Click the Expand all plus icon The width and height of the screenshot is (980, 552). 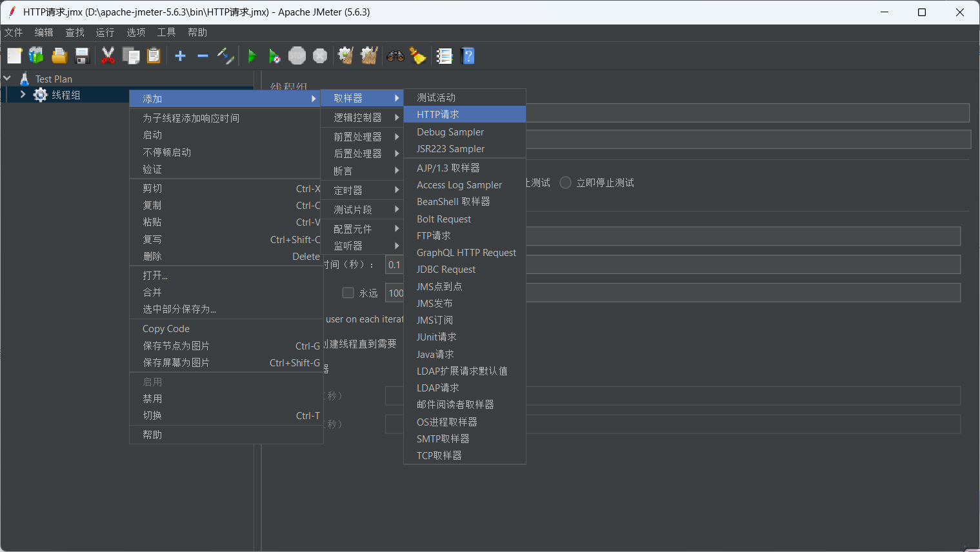181,56
